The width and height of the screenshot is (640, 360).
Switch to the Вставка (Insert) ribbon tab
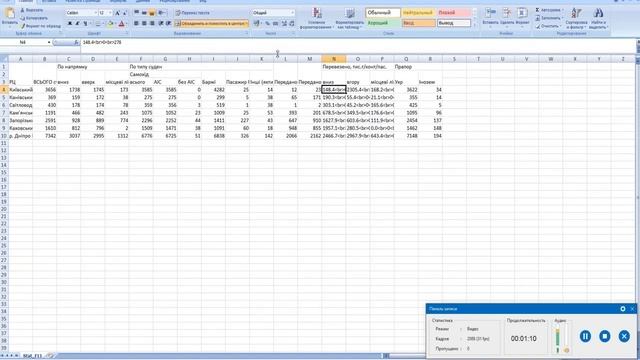[x=49, y=1]
